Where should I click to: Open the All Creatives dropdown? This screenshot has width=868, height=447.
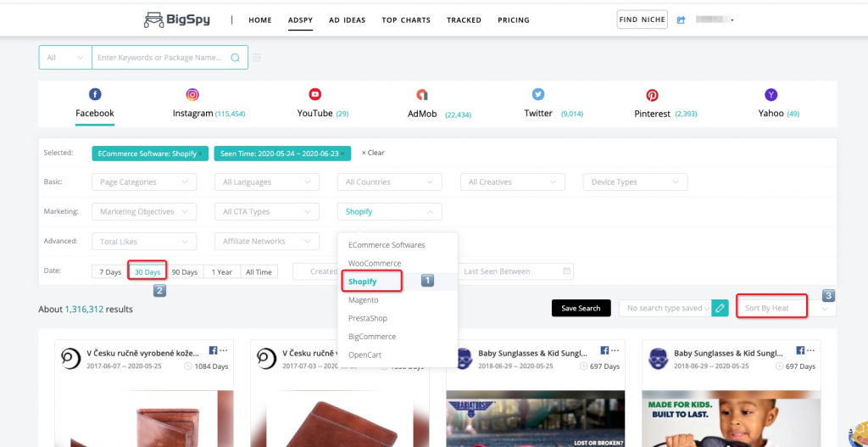(513, 182)
